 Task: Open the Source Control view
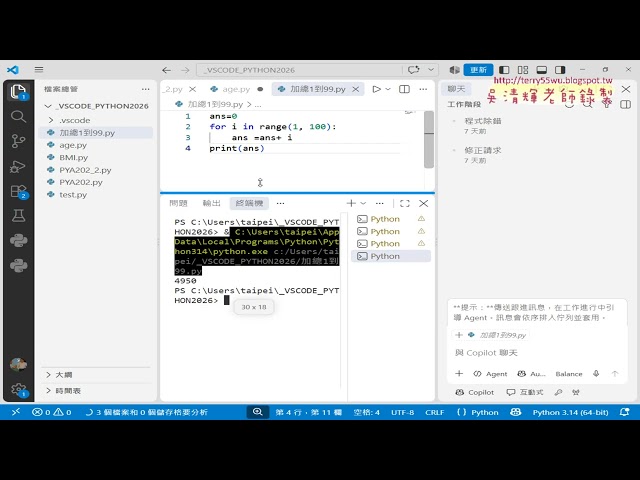click(x=18, y=141)
